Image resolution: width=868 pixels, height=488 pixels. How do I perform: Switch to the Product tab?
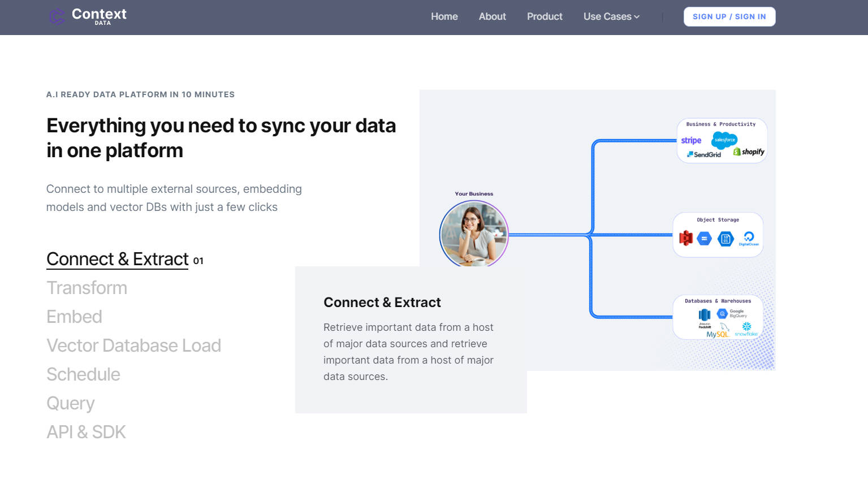(544, 16)
